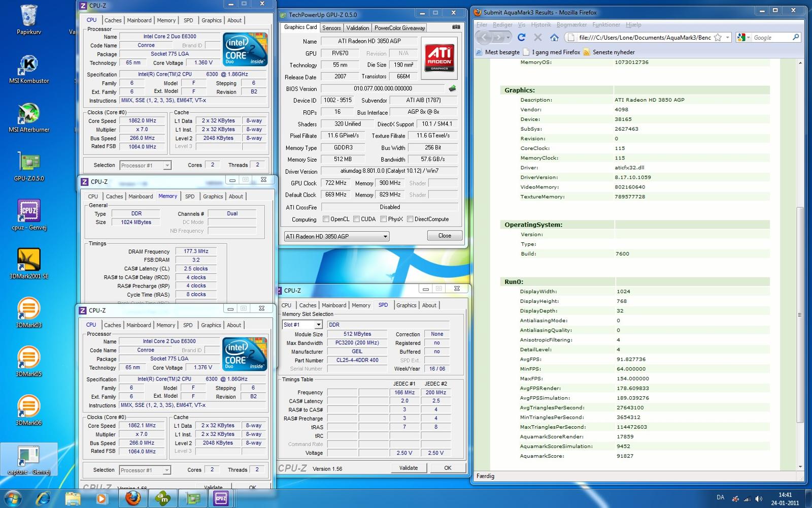Open I gang med Firefox bookmark
This screenshot has height=508, width=812.
pyautogui.click(x=551, y=52)
